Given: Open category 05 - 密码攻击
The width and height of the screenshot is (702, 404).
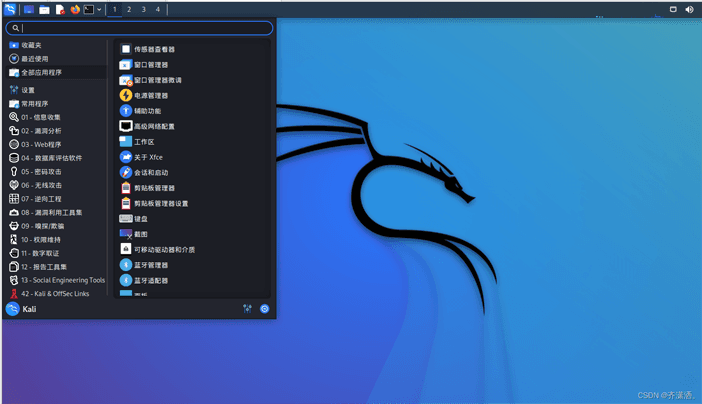Looking at the screenshot, I should pos(57,172).
